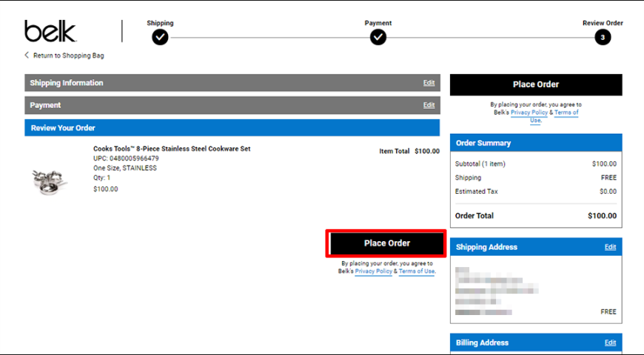Open Terms of Use link under lower Place Order

(417, 271)
